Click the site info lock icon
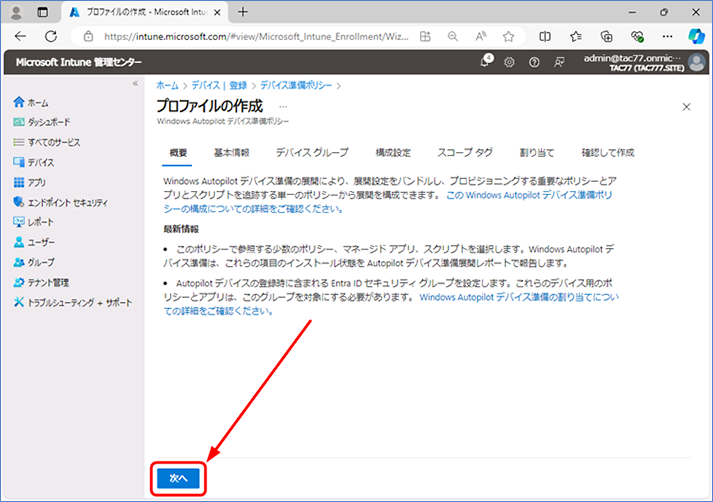713x502 pixels. point(88,36)
